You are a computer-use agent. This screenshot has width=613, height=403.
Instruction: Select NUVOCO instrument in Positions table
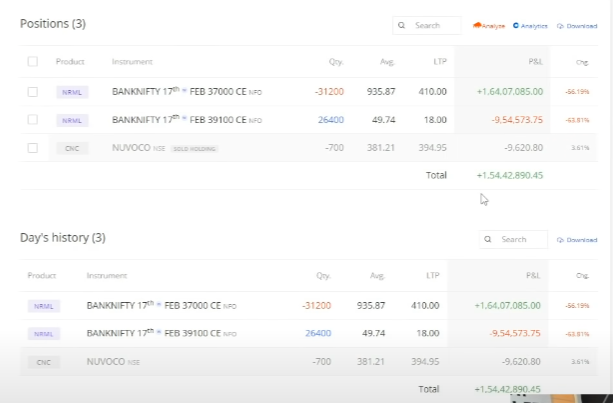tap(138, 148)
